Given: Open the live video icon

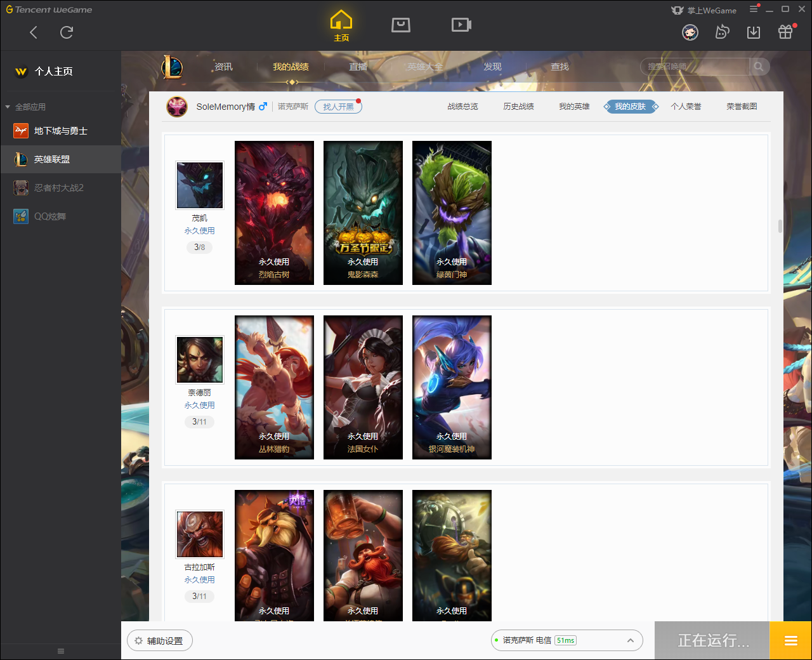Looking at the screenshot, I should [x=461, y=25].
